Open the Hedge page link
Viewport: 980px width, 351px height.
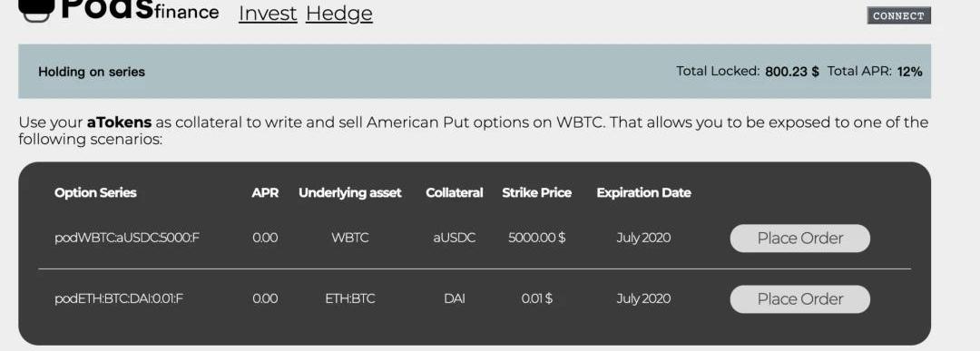(338, 13)
